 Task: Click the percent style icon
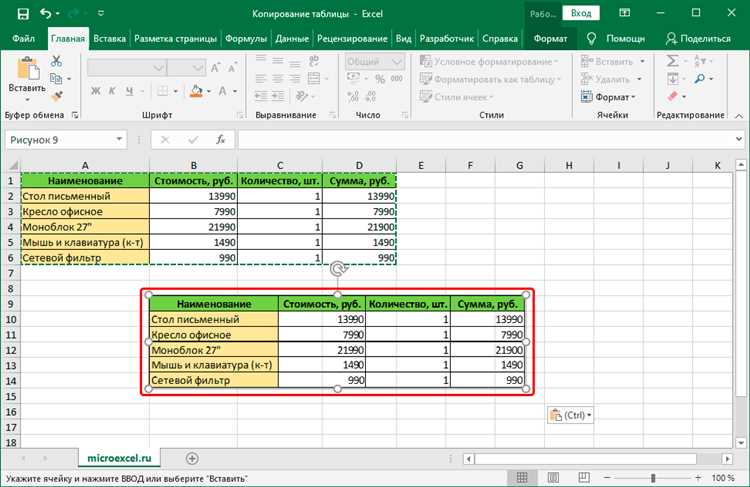380,79
